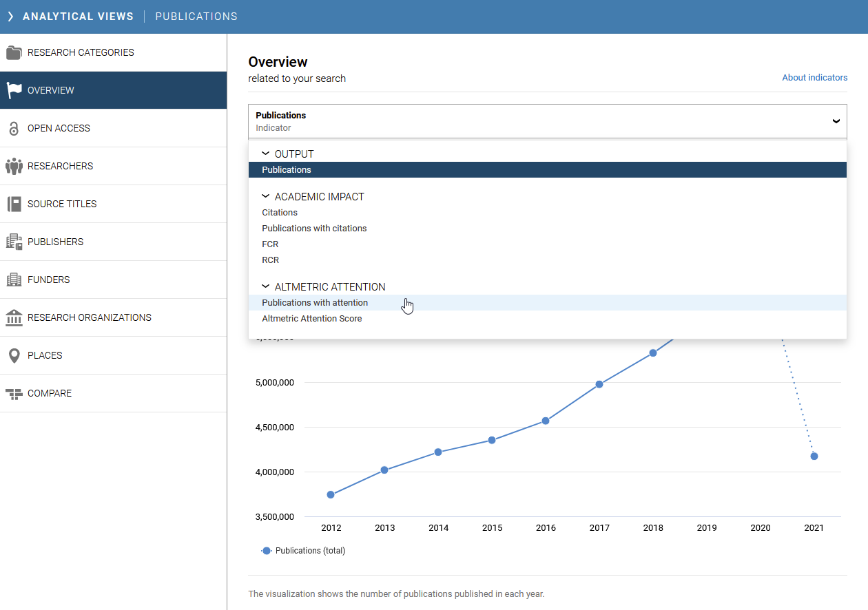
Task: Click the Research Categories folder icon
Action: (14, 52)
